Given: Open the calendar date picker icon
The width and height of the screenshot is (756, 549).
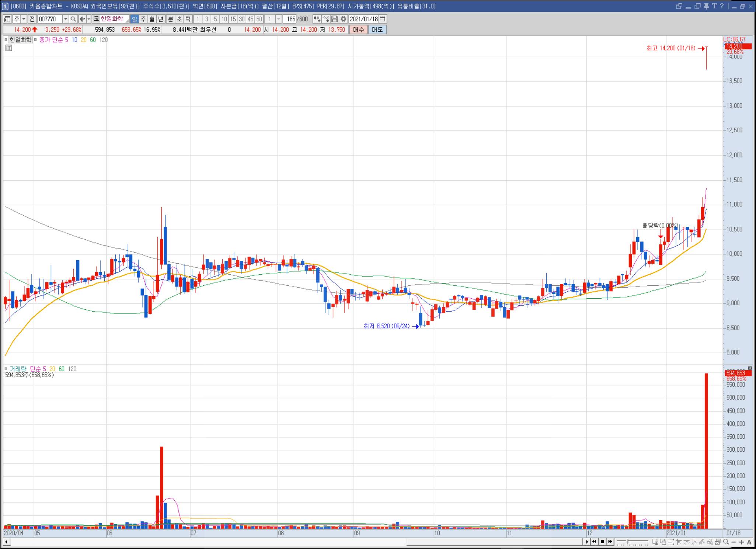Looking at the screenshot, I should point(383,19).
